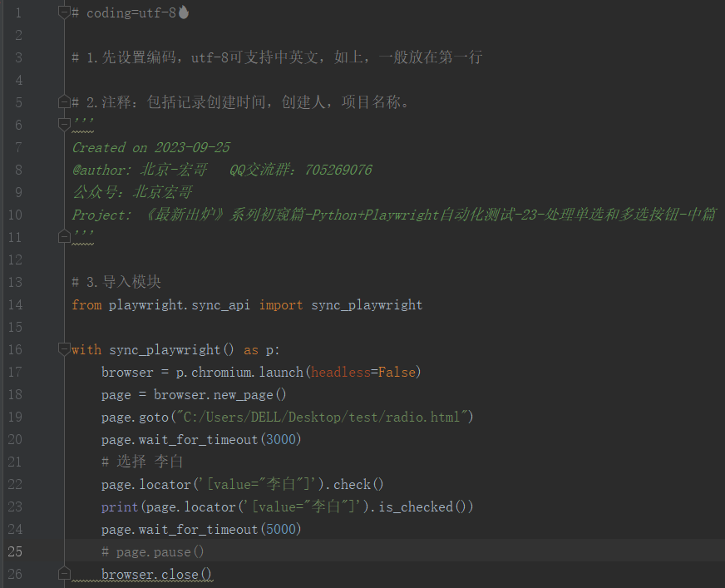725x588 pixels.
Task: Collapse the with block on line 16
Action: [x=64, y=349]
